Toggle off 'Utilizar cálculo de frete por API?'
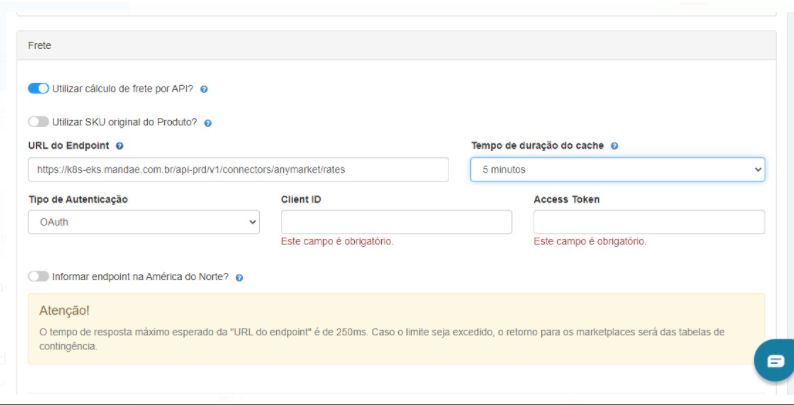Viewport: 794px width, 405px height. 38,89
